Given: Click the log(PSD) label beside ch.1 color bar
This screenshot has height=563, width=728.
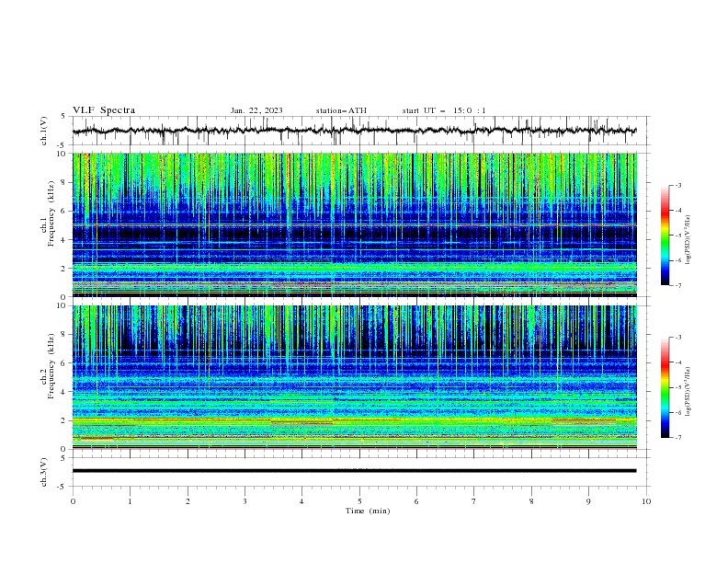Looking at the screenshot, I should 688,240.
